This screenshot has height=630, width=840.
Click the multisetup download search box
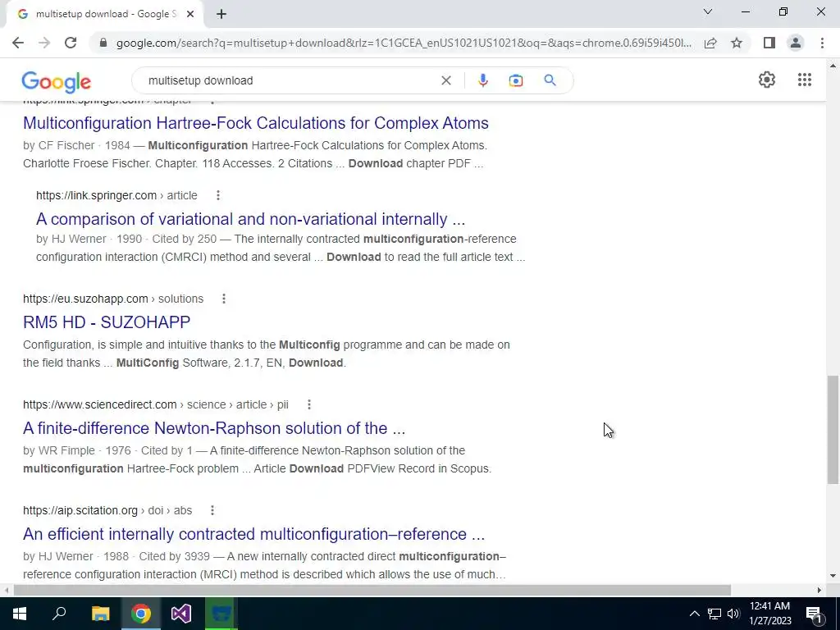pyautogui.click(x=290, y=80)
